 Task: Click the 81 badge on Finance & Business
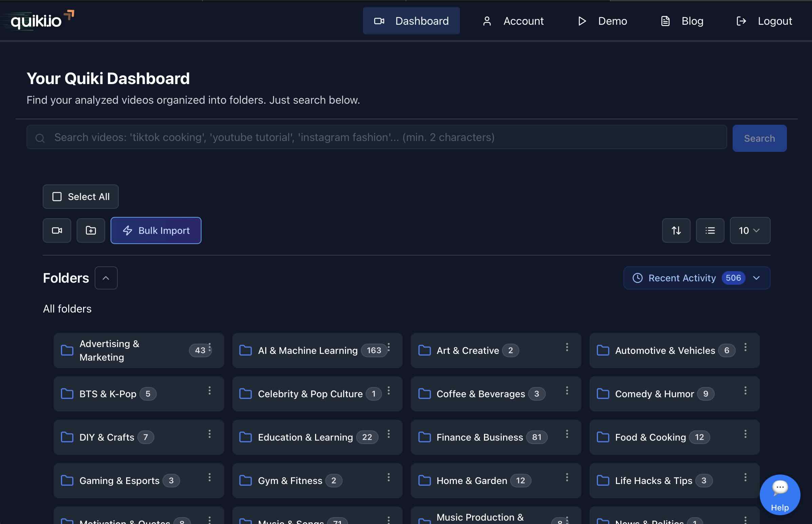point(537,437)
